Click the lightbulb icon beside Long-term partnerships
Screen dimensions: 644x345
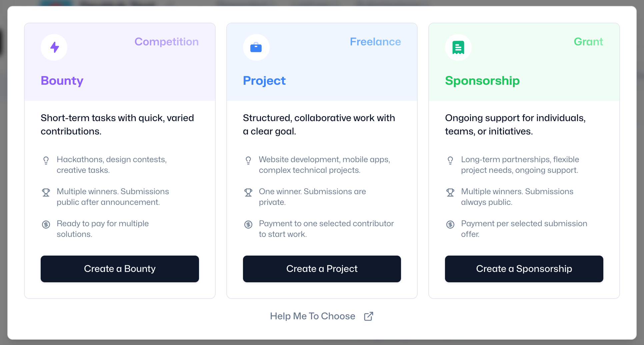click(450, 160)
